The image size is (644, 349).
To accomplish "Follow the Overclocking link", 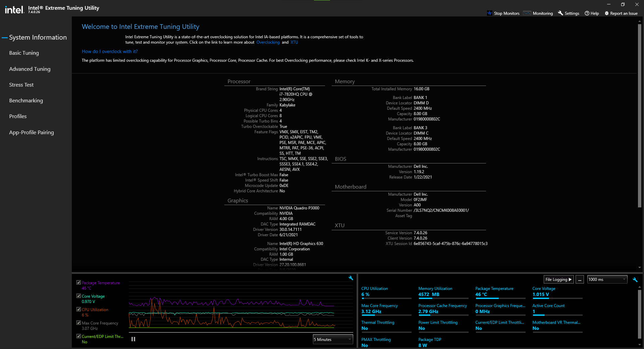I will click(x=268, y=42).
